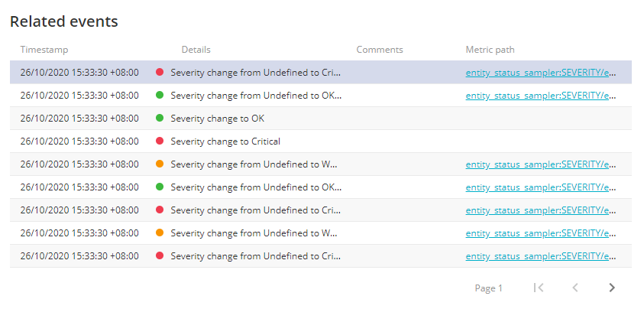
Task: Go to the next page arrow
Action: 612,288
